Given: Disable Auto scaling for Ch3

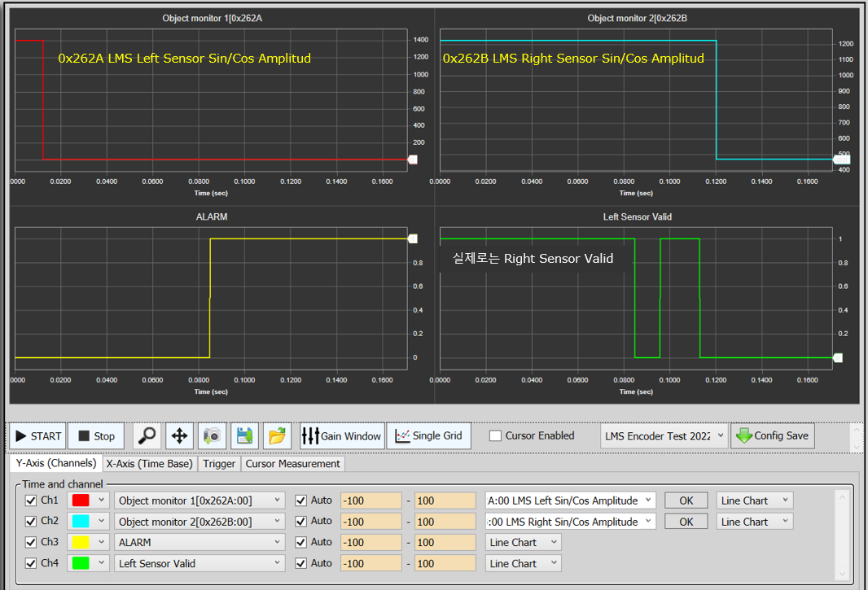Looking at the screenshot, I should (300, 542).
